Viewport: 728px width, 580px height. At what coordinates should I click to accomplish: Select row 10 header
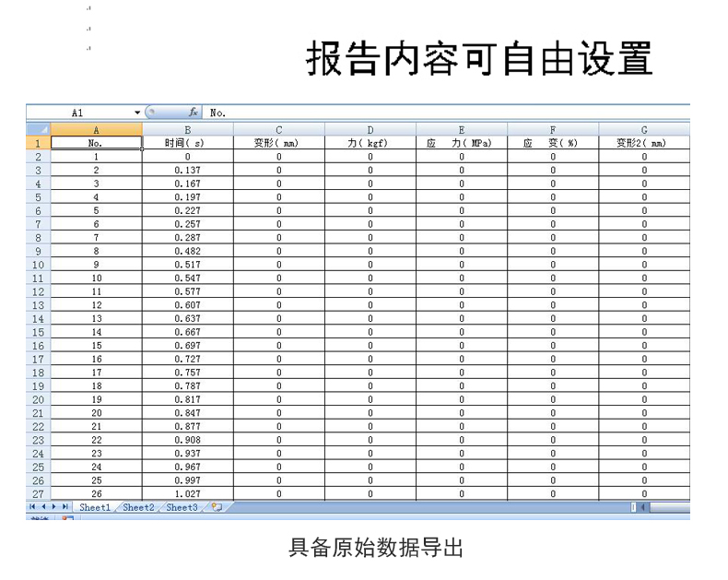(x=39, y=264)
